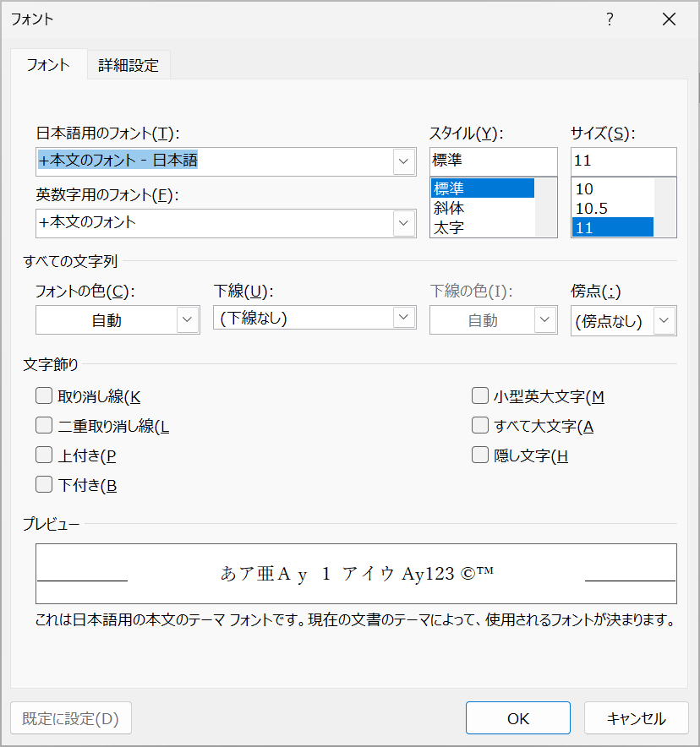Viewport: 700px width, 747px height.
Task: Tick the 下付き checkbox
Action: [x=44, y=484]
